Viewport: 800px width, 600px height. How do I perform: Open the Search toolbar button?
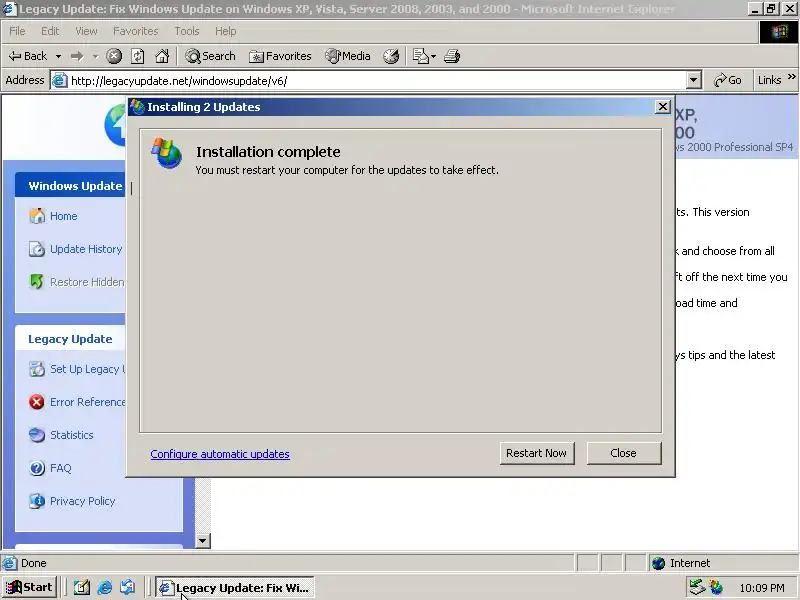point(211,56)
